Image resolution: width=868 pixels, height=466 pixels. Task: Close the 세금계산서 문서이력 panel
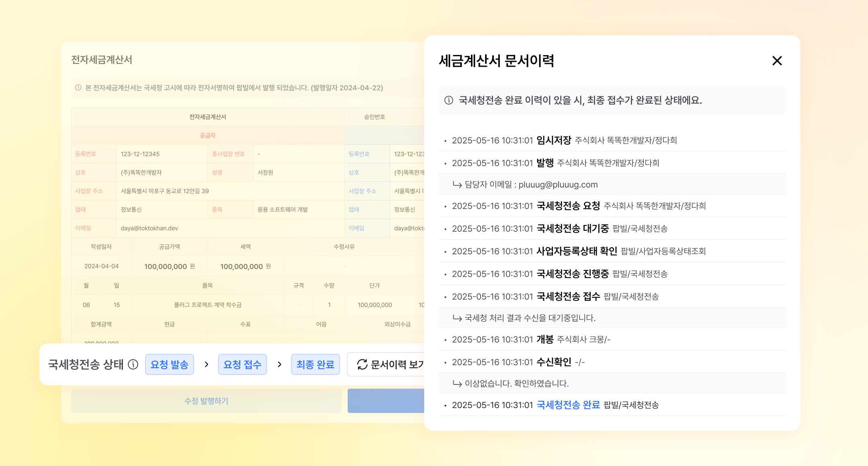[777, 61]
